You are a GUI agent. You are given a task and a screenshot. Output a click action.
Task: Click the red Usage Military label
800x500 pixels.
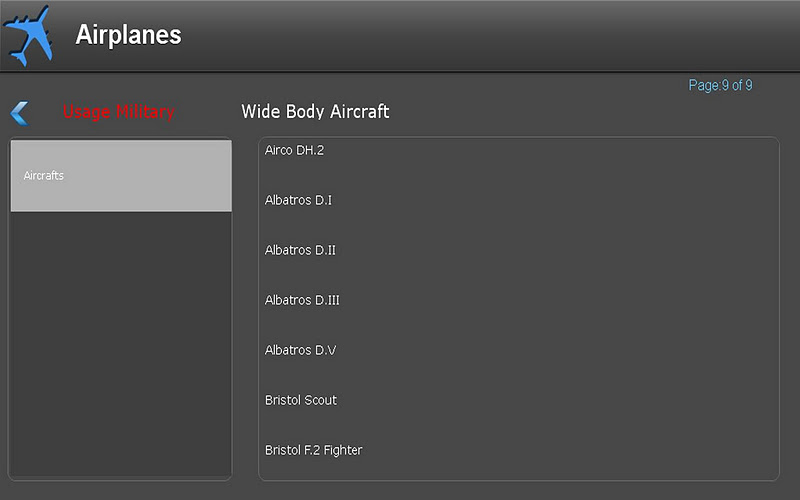tap(118, 112)
